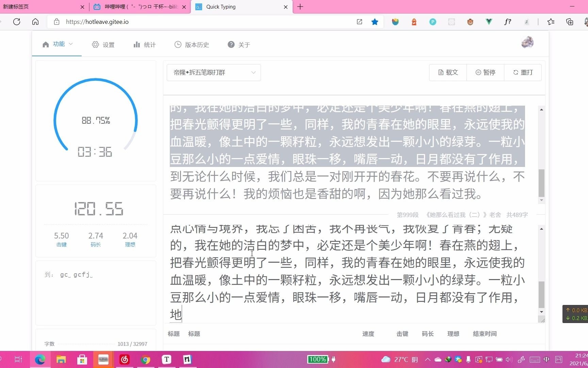Open Typora T icon in the taskbar
588x368 pixels.
point(166,359)
